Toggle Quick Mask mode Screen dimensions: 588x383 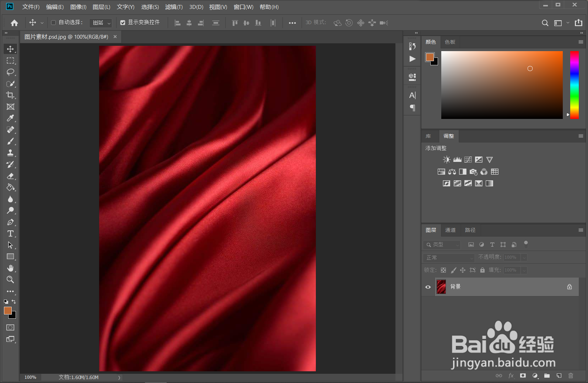tap(10, 327)
